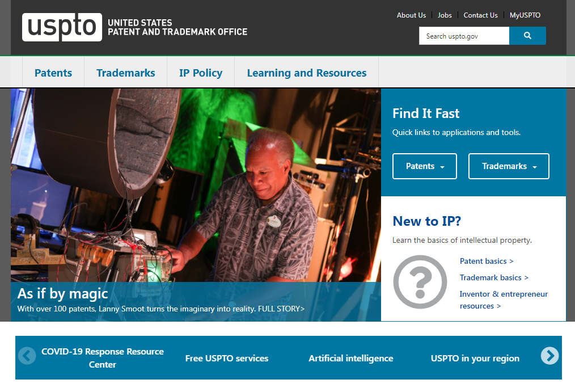Visit the Jobs page link
The image size is (575, 392).
445,15
